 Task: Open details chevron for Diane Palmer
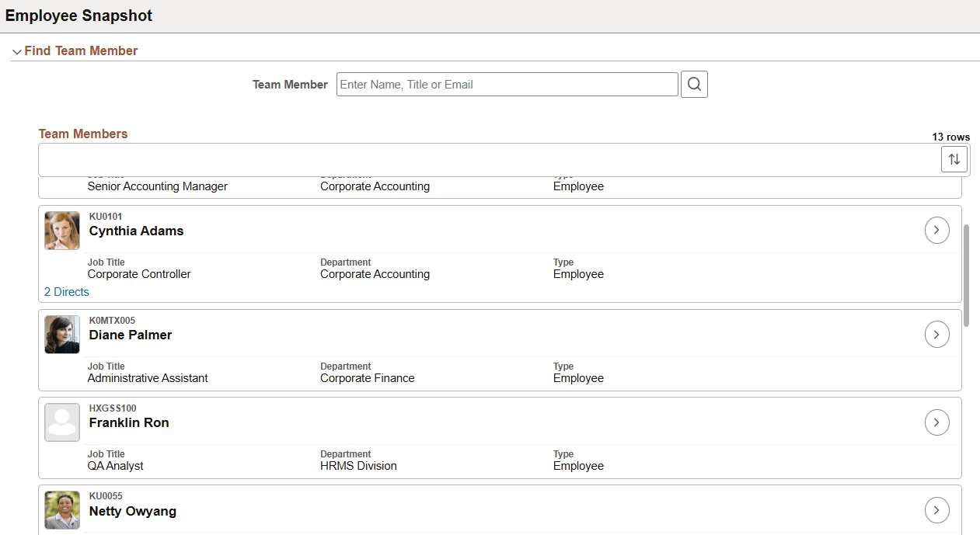pyautogui.click(x=936, y=334)
